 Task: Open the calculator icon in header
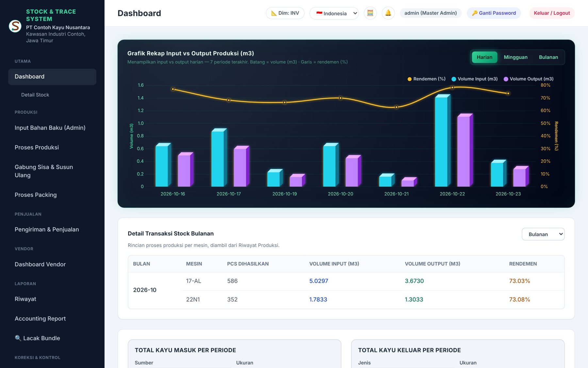pos(370,13)
